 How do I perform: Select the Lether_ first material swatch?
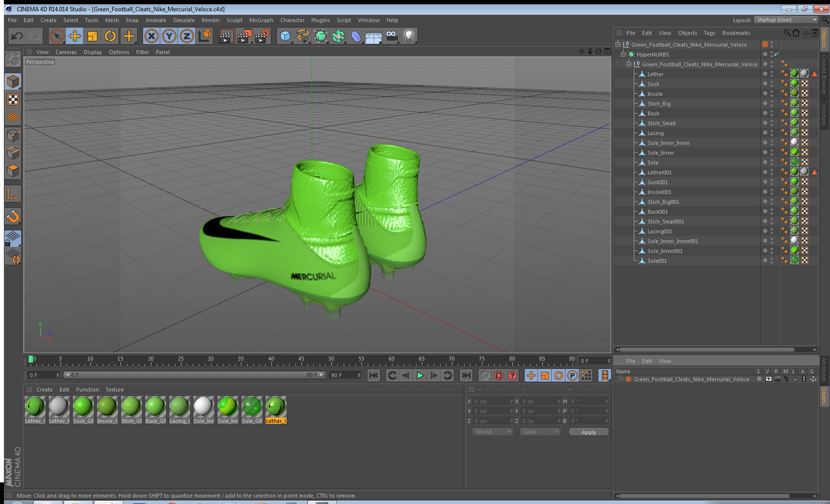click(x=35, y=410)
